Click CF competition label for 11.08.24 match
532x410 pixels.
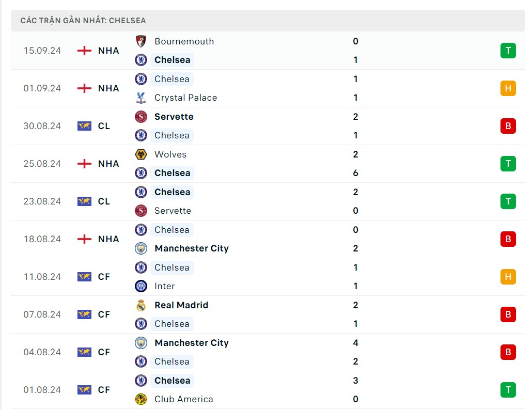104,277
